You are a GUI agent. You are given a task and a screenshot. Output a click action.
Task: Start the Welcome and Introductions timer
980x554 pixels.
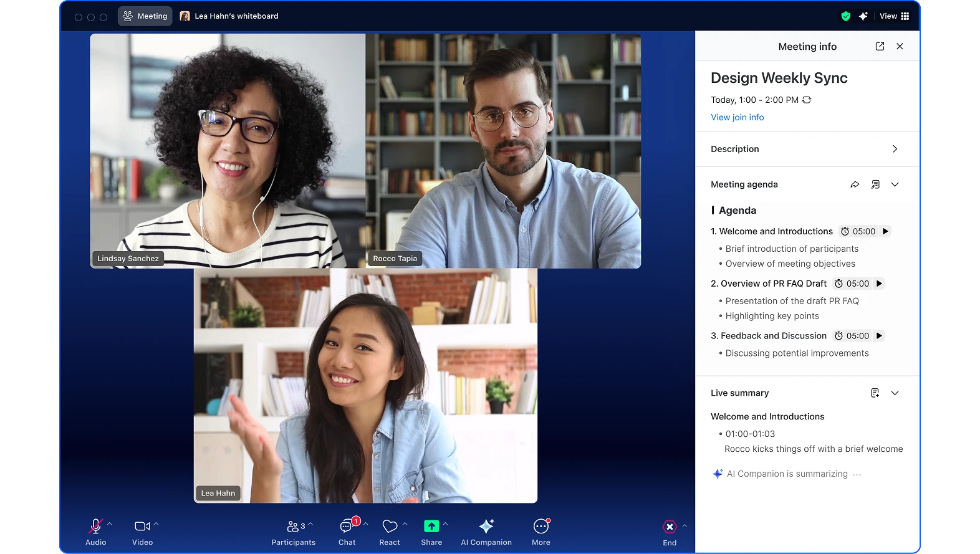tap(885, 231)
